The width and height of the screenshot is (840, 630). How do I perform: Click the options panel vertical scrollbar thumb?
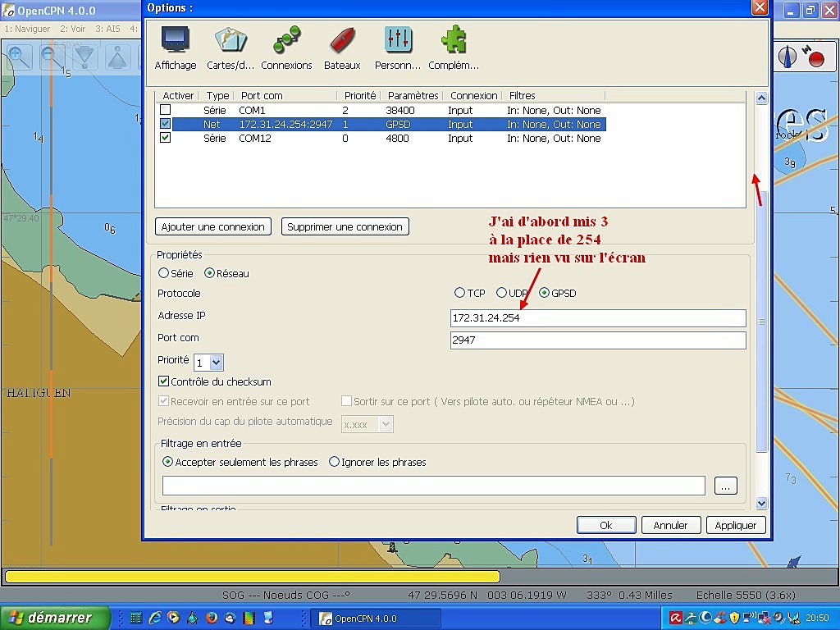[x=761, y=322]
